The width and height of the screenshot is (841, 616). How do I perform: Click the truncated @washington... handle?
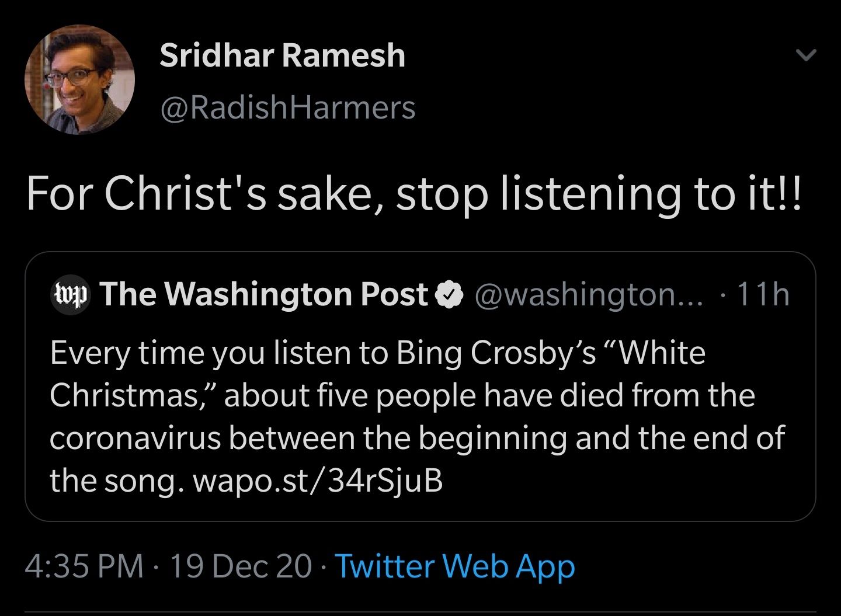[x=590, y=294]
